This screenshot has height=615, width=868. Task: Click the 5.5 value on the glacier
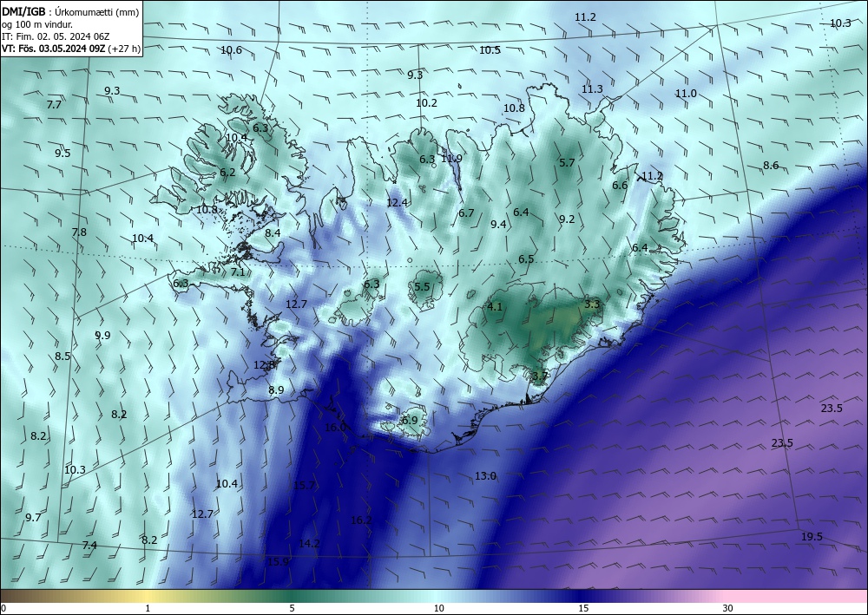pyautogui.click(x=422, y=286)
